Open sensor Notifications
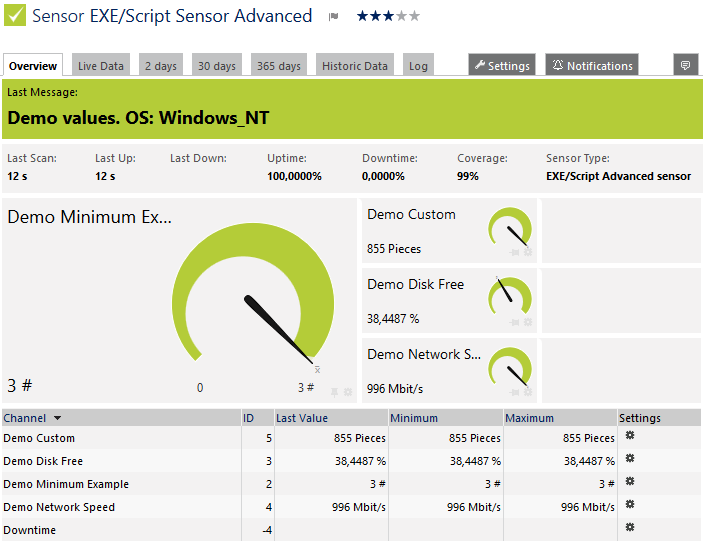703x542 pixels. pos(592,65)
